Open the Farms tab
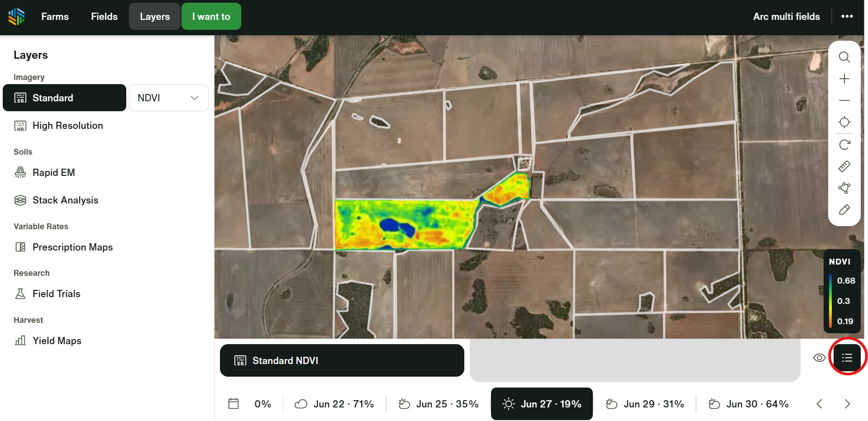 point(55,16)
